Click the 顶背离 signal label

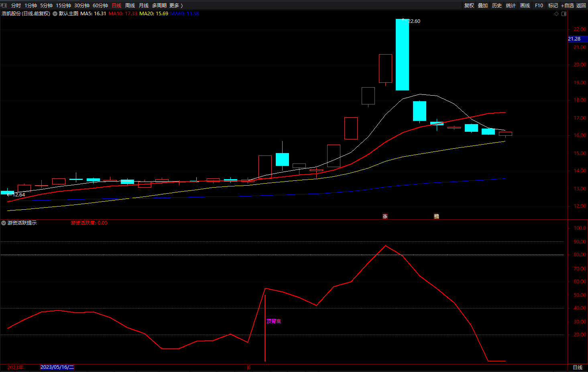click(274, 321)
